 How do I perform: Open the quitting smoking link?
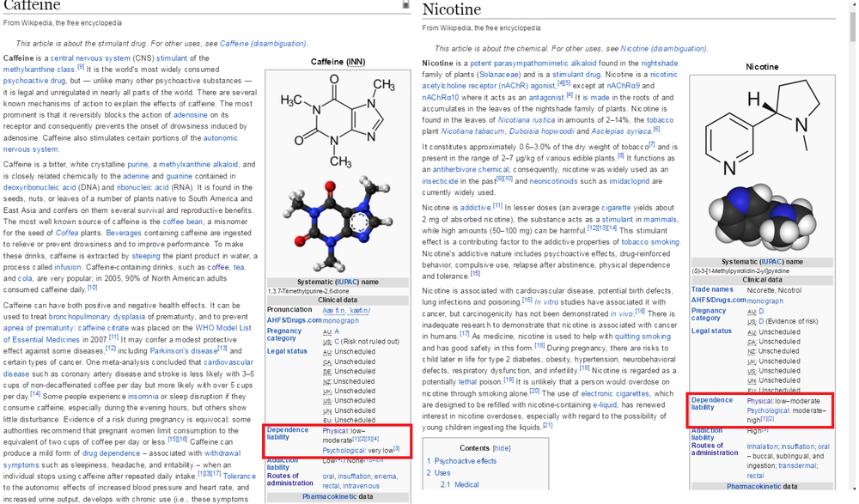point(643,337)
